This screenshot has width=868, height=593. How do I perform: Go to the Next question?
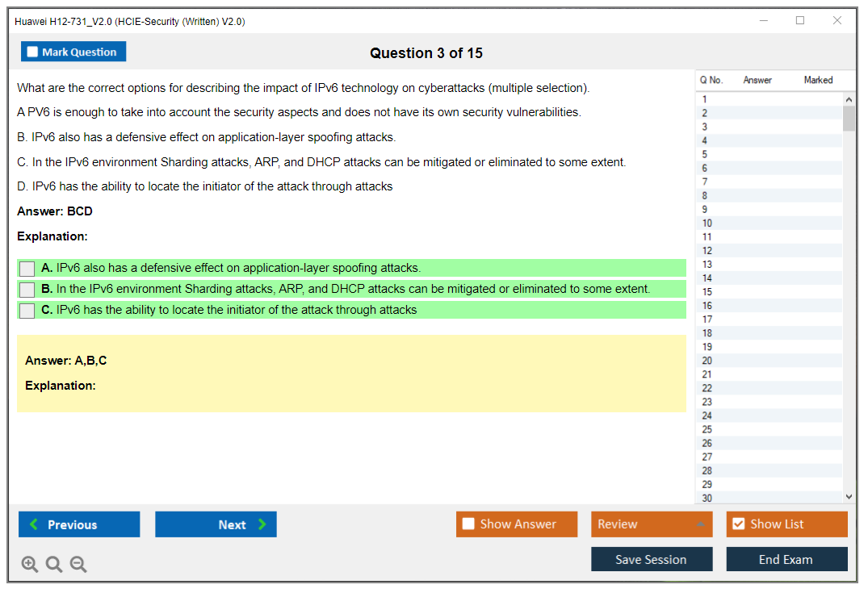[x=216, y=524]
